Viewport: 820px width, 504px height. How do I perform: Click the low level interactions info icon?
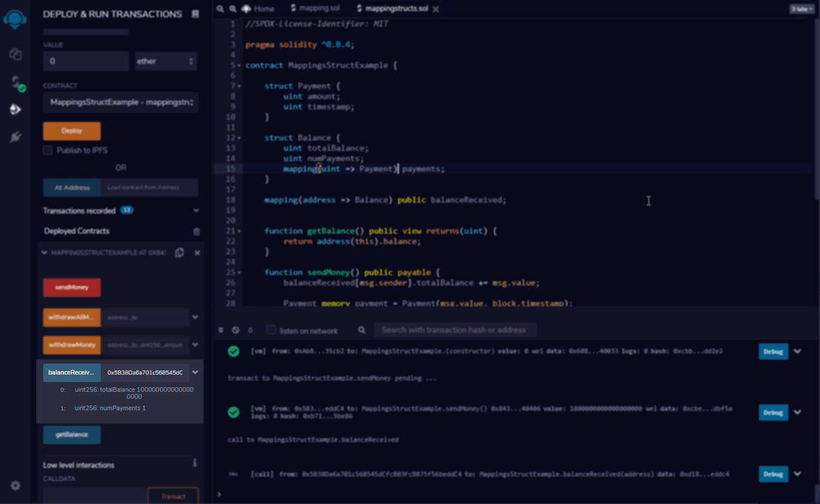195,463
